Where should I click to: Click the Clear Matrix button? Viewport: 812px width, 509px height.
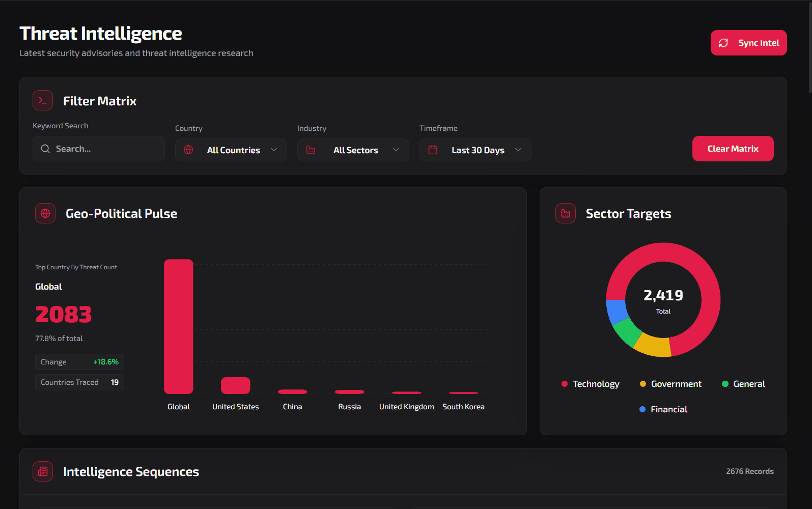coord(733,149)
